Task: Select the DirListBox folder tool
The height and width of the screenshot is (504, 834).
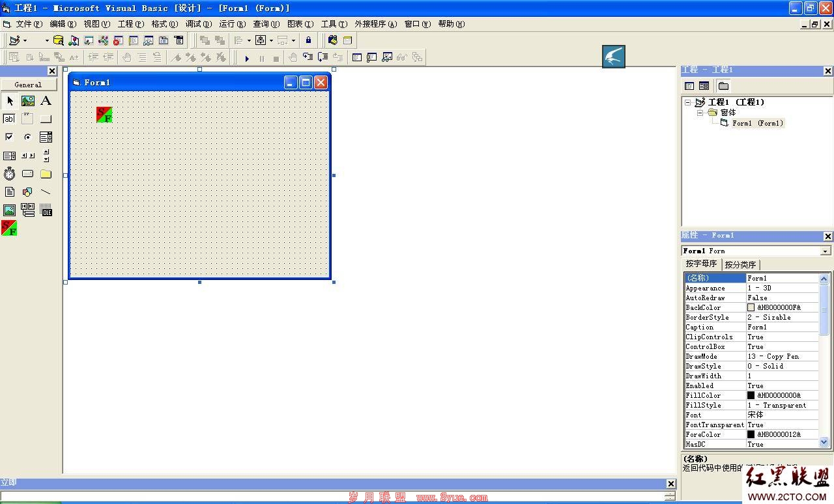Action: (46, 174)
